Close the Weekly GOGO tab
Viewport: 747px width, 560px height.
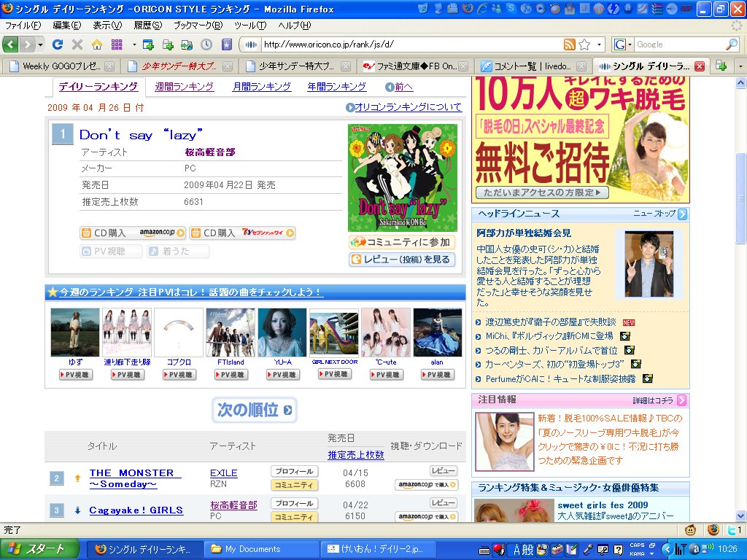point(109,66)
